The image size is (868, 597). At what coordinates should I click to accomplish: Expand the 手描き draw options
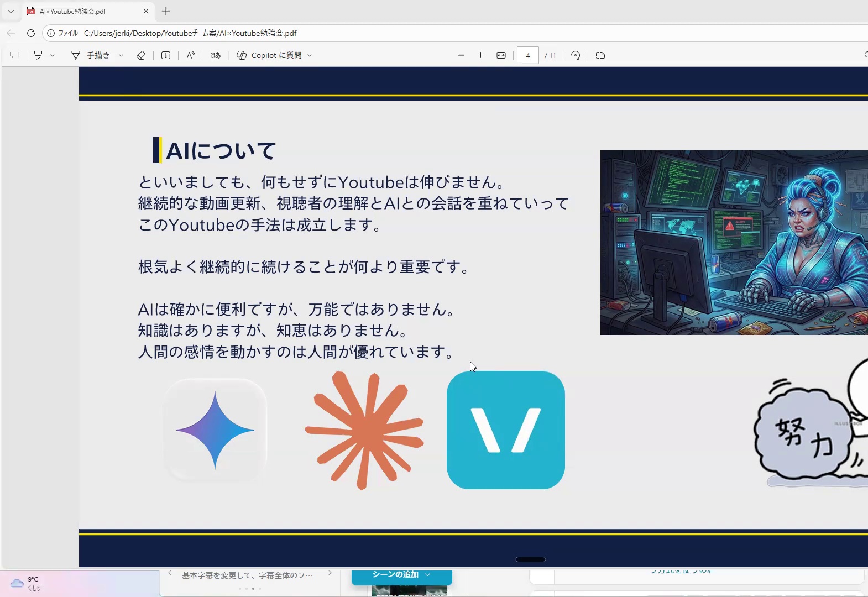point(121,55)
